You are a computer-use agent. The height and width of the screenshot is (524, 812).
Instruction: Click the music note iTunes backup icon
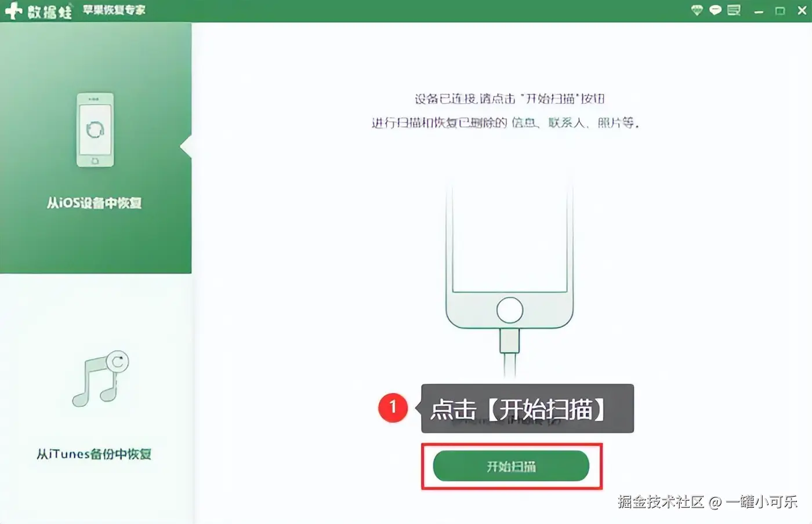pyautogui.click(x=101, y=378)
